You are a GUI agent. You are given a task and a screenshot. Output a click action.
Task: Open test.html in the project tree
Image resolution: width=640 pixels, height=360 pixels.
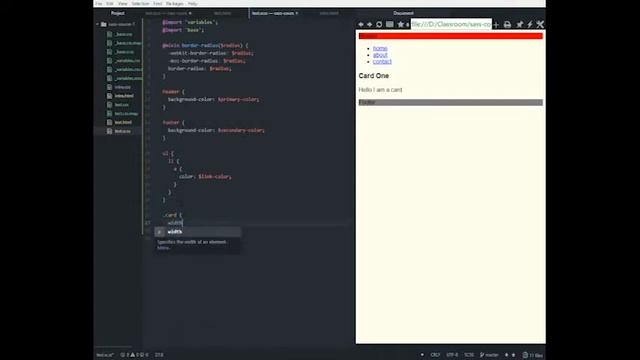[x=123, y=122]
